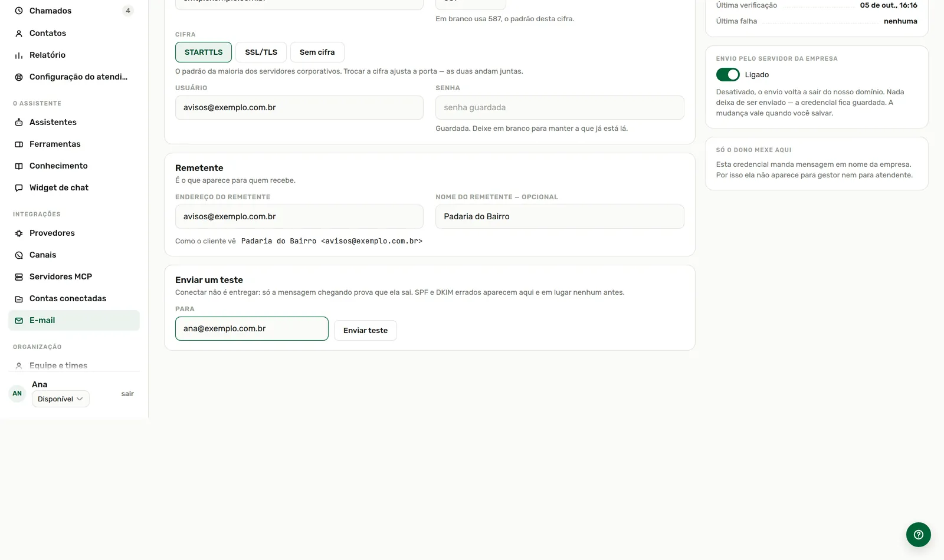Screen dimensions: 944x560
Task: Open the Disponível status dropdown
Action: tap(61, 399)
